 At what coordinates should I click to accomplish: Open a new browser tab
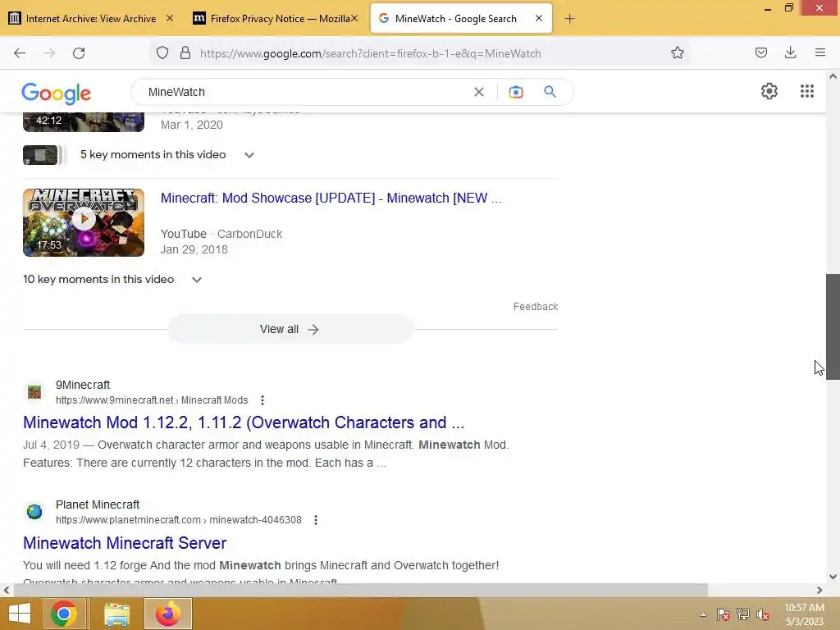(x=569, y=19)
